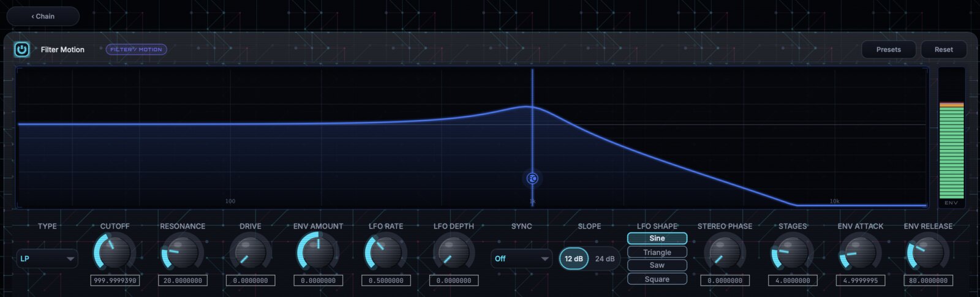Screen dimensions: 980x297
Task: Click the ENV RELEASE knob
Action: tap(928, 252)
